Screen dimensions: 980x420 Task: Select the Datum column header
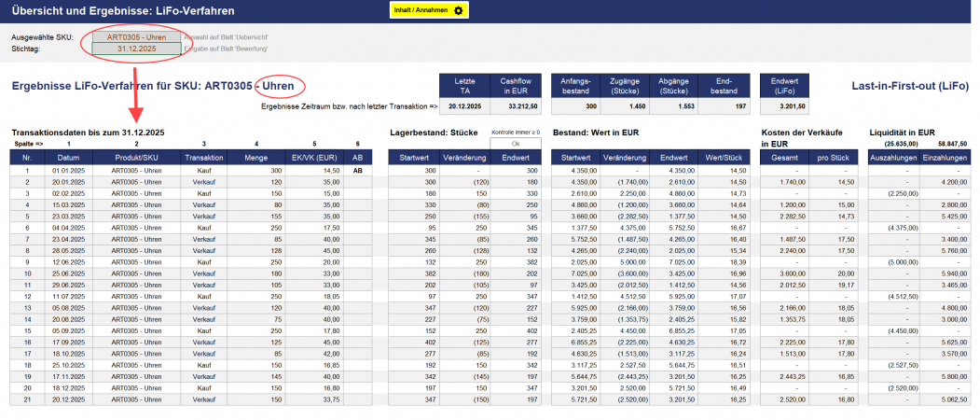(69, 159)
